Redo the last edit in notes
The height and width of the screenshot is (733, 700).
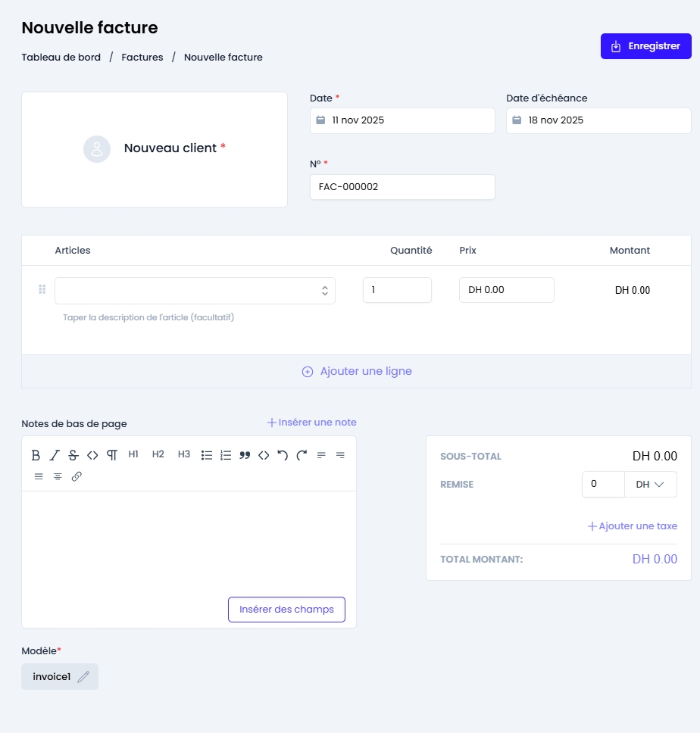tap(302, 455)
